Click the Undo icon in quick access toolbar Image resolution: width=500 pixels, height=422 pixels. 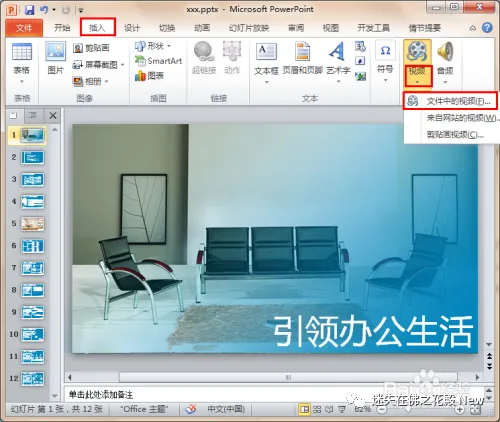44,10
